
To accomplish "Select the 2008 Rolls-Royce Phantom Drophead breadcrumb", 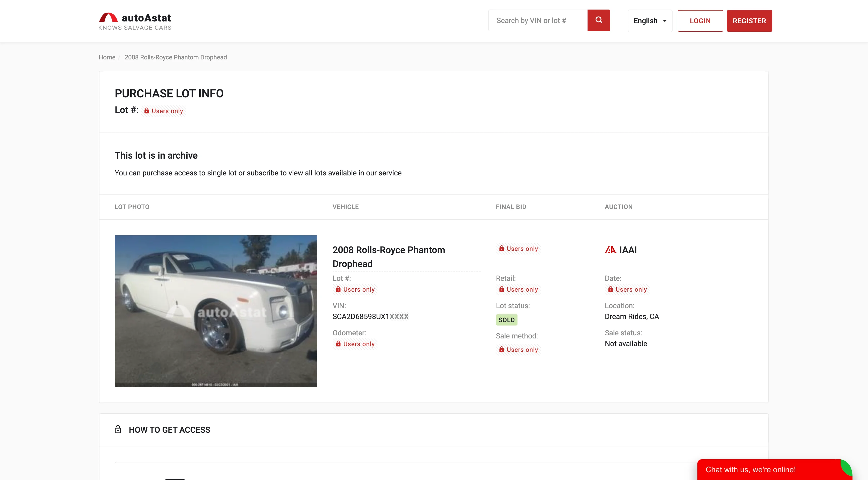I will tap(176, 57).
